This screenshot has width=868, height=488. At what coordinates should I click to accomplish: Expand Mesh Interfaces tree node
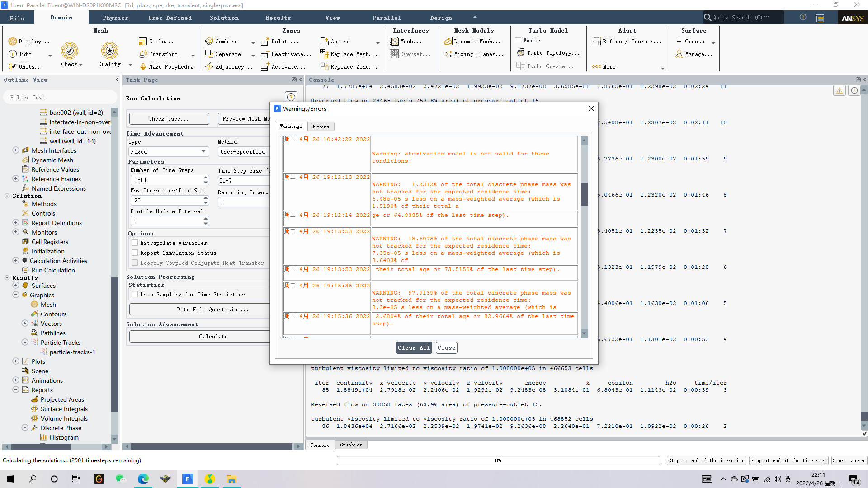(x=16, y=150)
